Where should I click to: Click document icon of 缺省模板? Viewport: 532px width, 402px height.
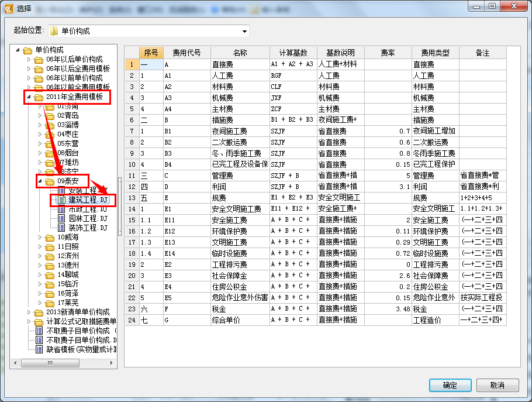39,349
